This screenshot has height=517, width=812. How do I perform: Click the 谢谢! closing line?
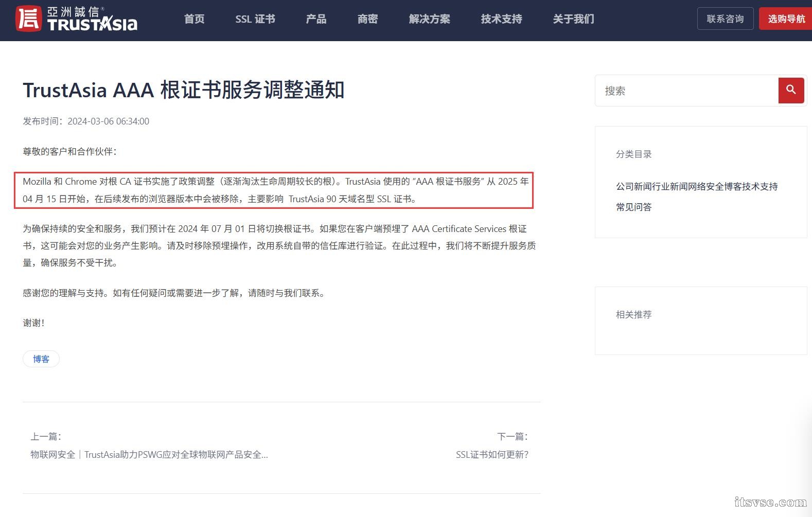[33, 323]
